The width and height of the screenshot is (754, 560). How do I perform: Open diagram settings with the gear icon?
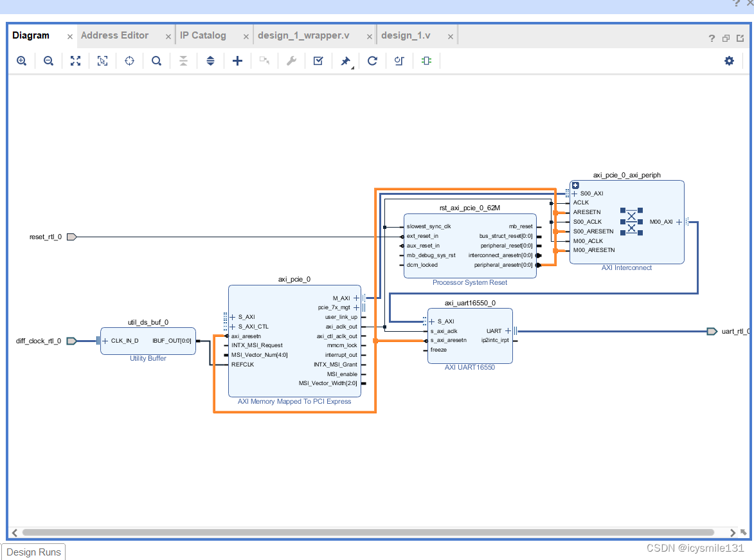(729, 60)
